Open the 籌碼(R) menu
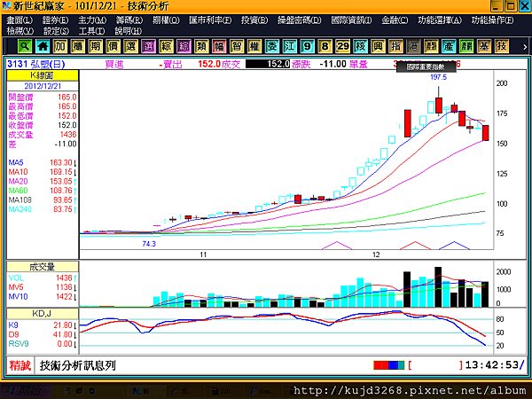Screen dimensions: 532x399 [129, 20]
